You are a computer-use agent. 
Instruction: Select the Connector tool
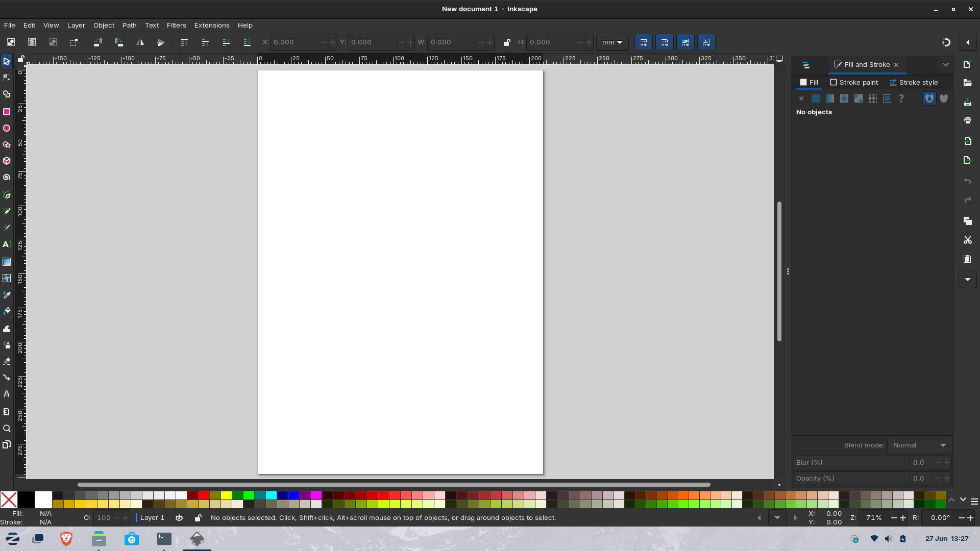pyautogui.click(x=7, y=378)
